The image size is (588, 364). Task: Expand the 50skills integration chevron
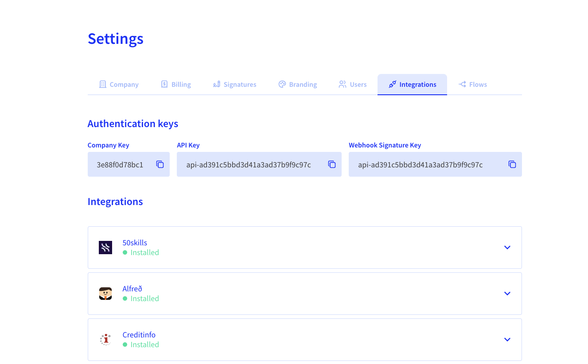(507, 248)
